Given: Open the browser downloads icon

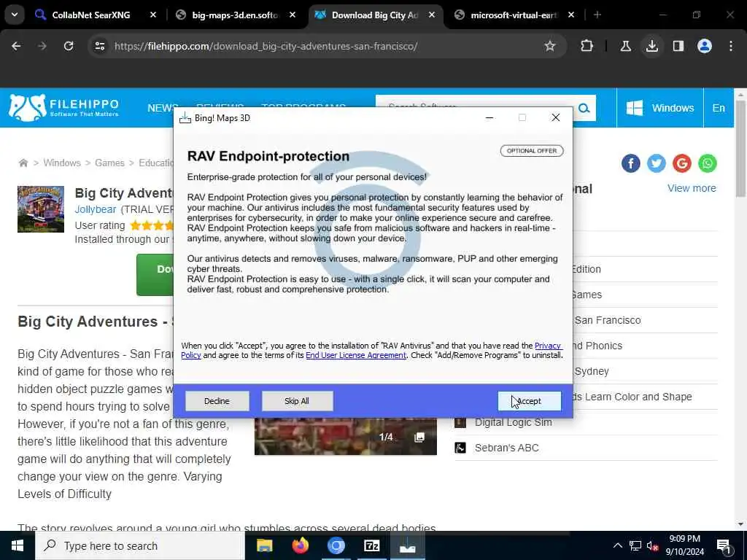Looking at the screenshot, I should click(651, 46).
